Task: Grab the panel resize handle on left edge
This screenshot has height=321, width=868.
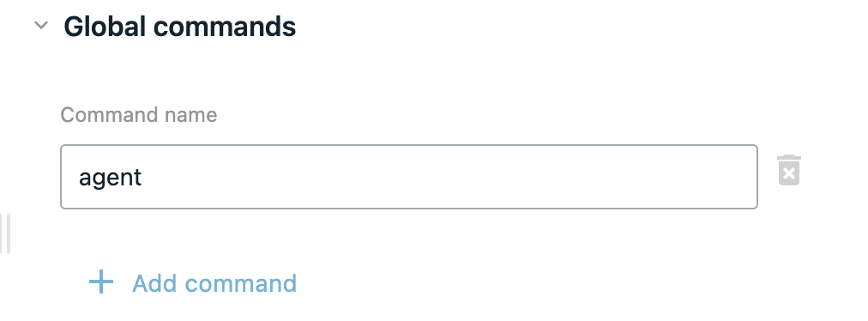Action: pyautogui.click(x=5, y=233)
